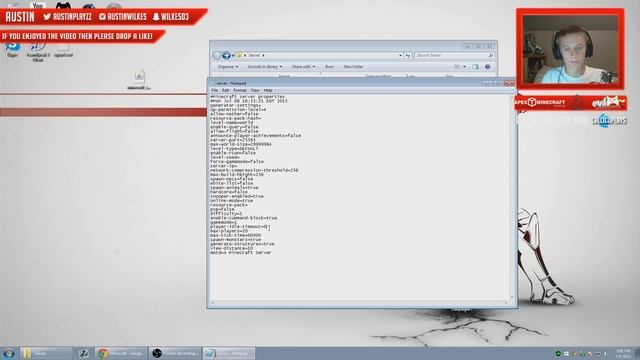
Task: Click the line 'snooper-enabled=true'
Action: point(237,196)
